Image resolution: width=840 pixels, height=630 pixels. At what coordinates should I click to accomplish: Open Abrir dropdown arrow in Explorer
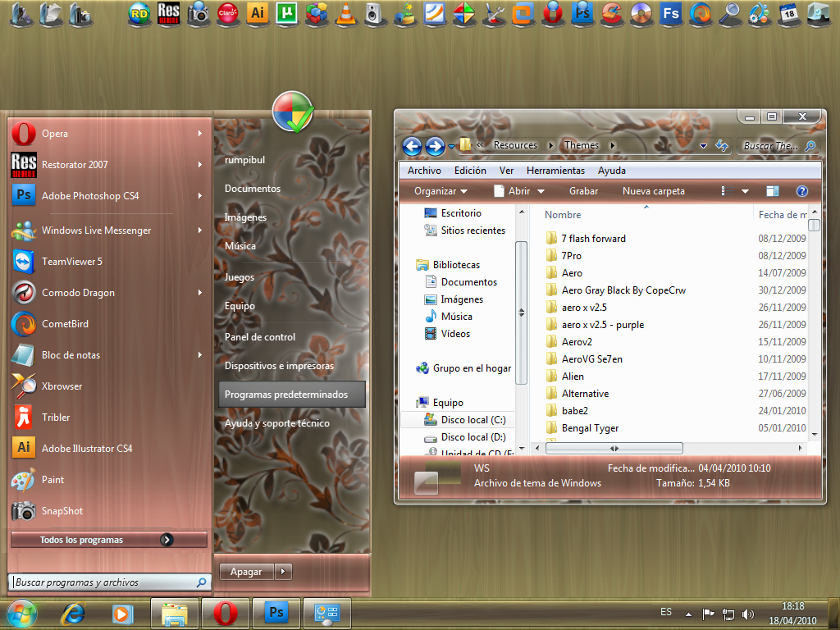541,191
